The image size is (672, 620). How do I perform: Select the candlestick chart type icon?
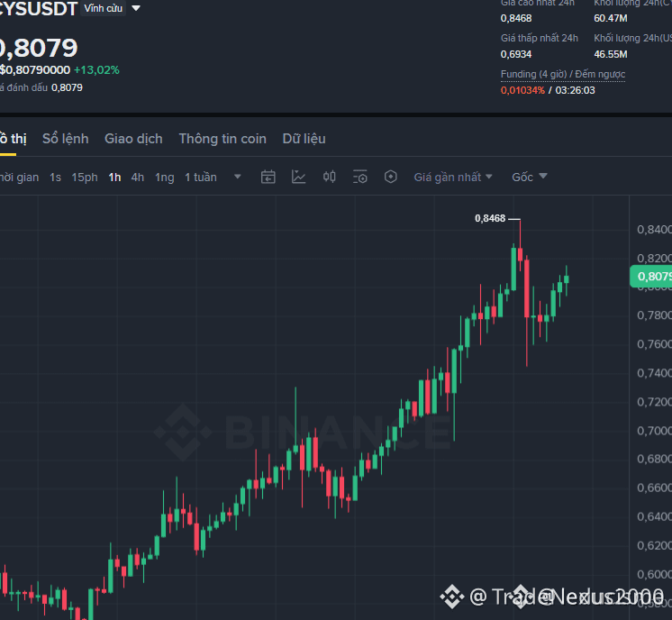[x=329, y=177]
